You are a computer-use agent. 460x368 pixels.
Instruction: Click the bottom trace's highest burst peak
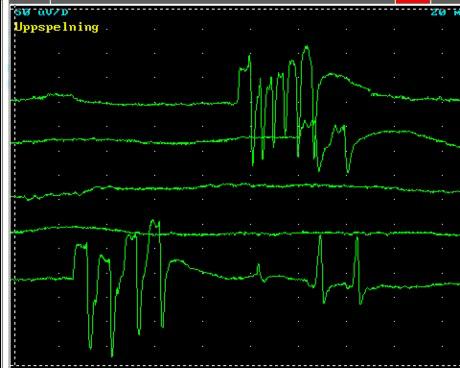(154, 223)
